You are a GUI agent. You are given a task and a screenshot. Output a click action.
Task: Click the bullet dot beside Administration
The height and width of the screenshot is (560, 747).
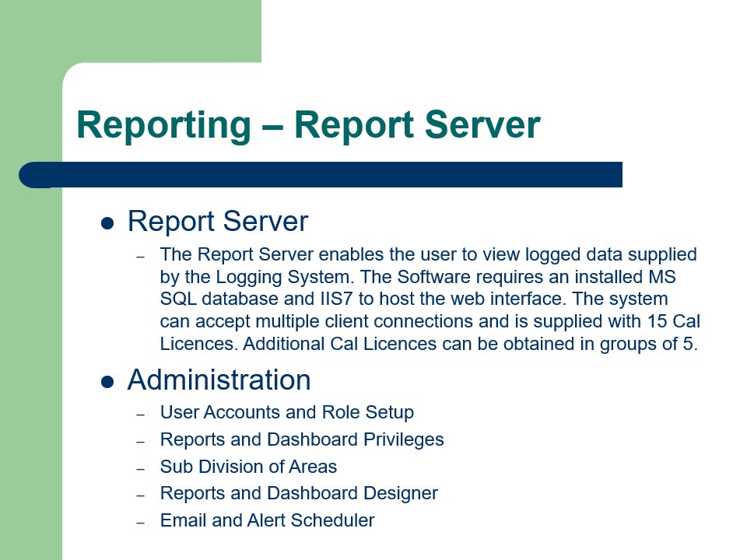[106, 380]
